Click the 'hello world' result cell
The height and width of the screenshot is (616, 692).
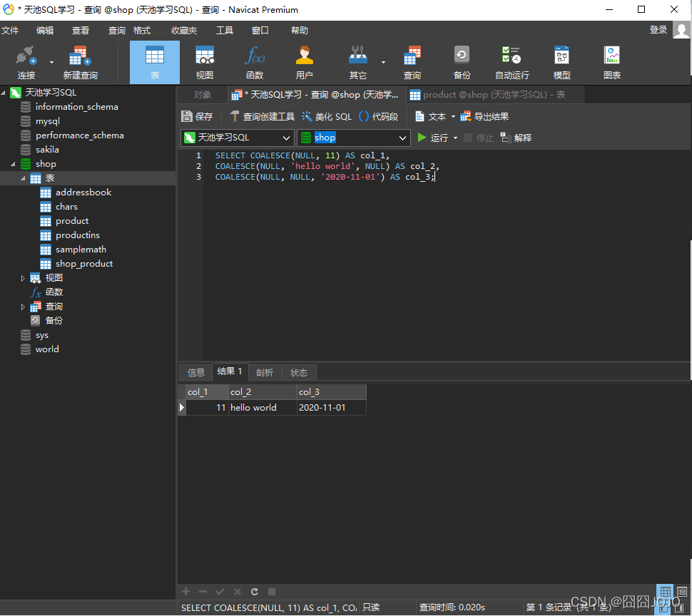pyautogui.click(x=263, y=407)
